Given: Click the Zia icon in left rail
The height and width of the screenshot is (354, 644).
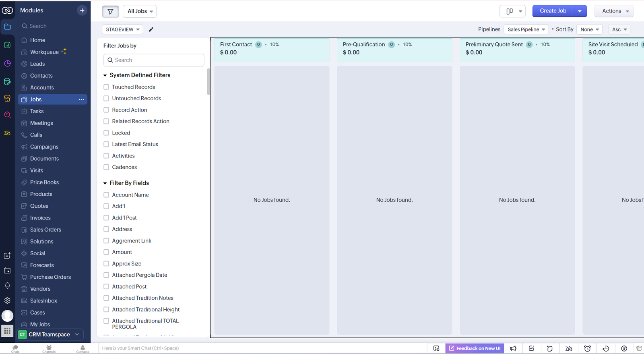Looking at the screenshot, I should pyautogui.click(x=7, y=133).
